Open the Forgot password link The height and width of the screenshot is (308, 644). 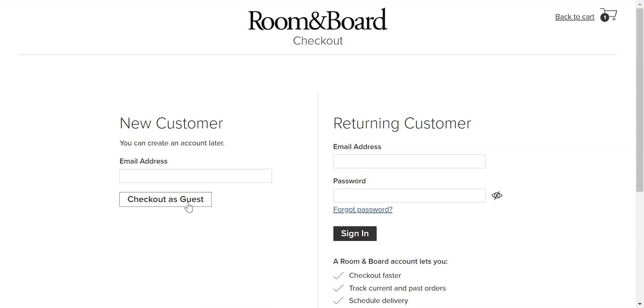pyautogui.click(x=363, y=210)
